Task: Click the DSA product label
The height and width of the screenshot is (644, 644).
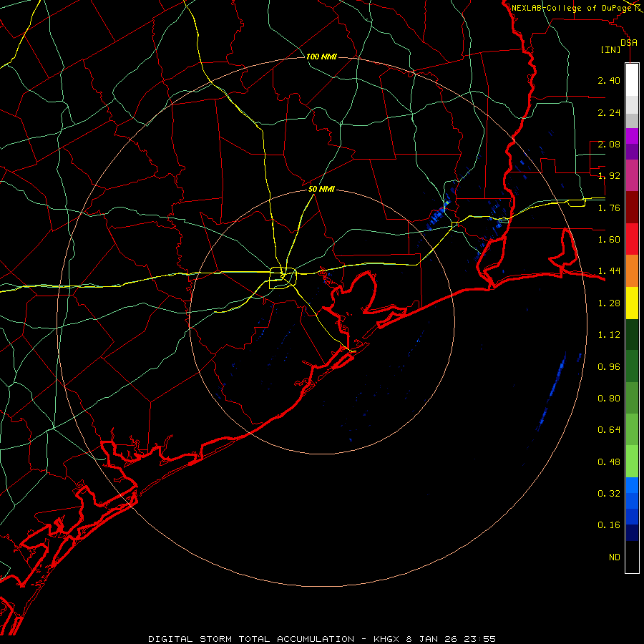Action: tap(629, 43)
